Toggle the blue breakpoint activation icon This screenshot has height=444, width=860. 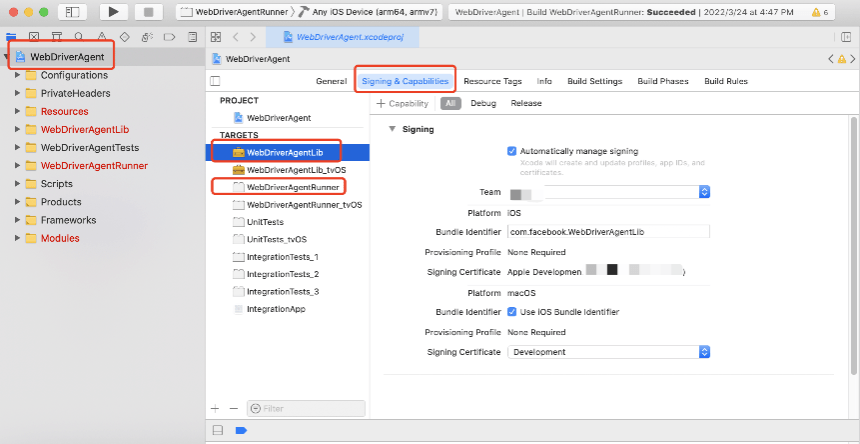[x=241, y=431]
